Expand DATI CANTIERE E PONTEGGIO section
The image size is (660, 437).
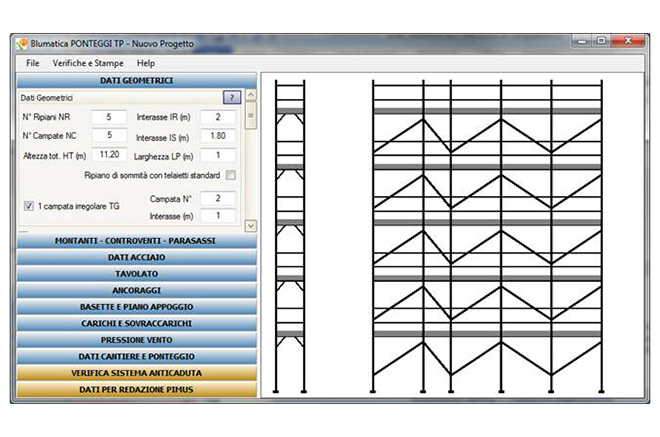tap(136, 357)
